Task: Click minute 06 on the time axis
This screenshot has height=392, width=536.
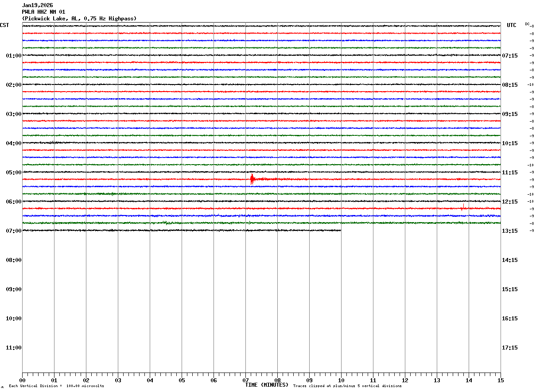Action: point(214,380)
